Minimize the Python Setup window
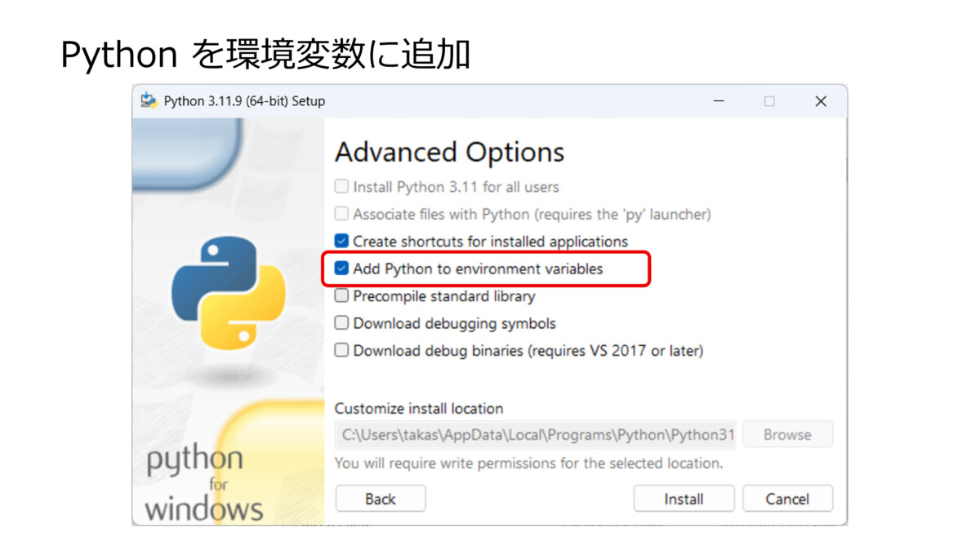 click(x=719, y=101)
